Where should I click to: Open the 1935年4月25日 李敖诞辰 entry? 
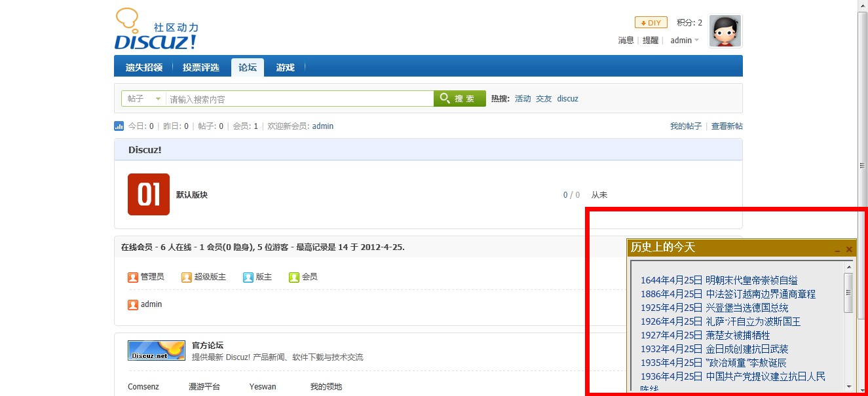click(714, 363)
